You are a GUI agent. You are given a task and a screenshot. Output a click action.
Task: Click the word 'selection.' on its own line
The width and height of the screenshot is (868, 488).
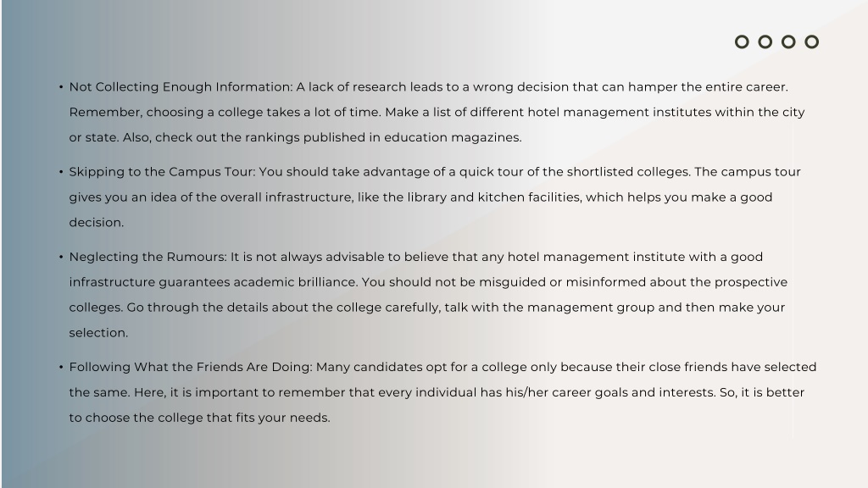coord(98,333)
